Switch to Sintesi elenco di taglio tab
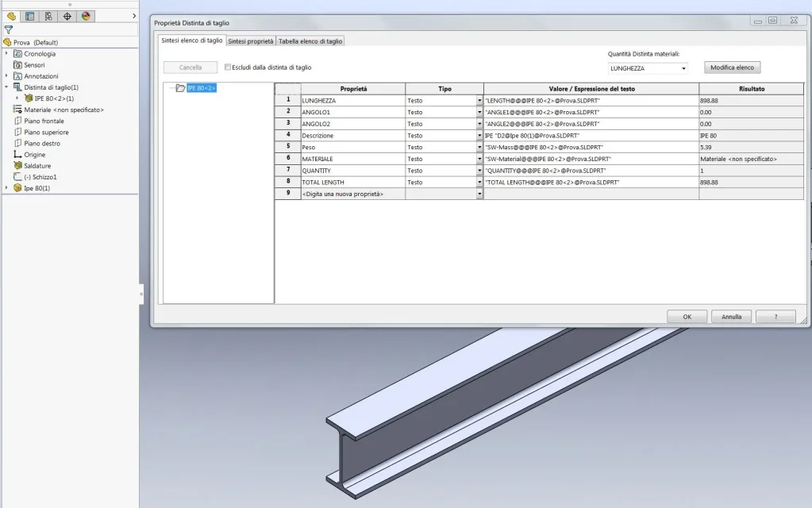Image resolution: width=812 pixels, height=508 pixels. (191, 40)
